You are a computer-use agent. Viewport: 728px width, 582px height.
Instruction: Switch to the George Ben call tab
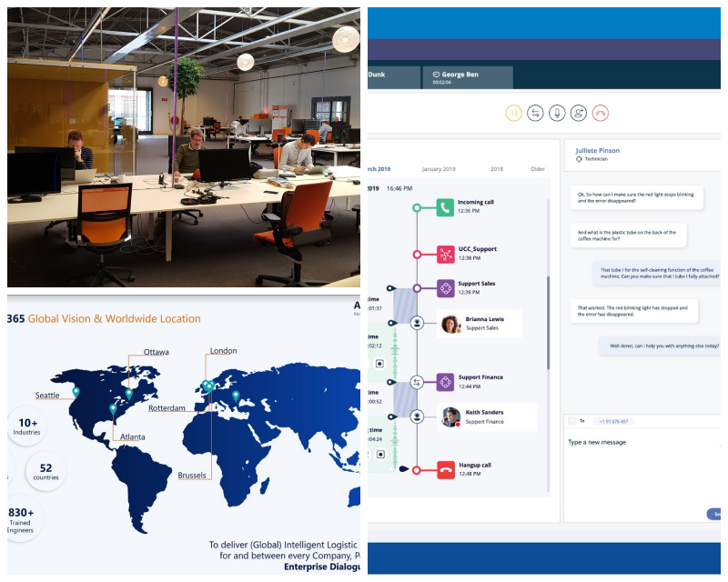point(468,77)
